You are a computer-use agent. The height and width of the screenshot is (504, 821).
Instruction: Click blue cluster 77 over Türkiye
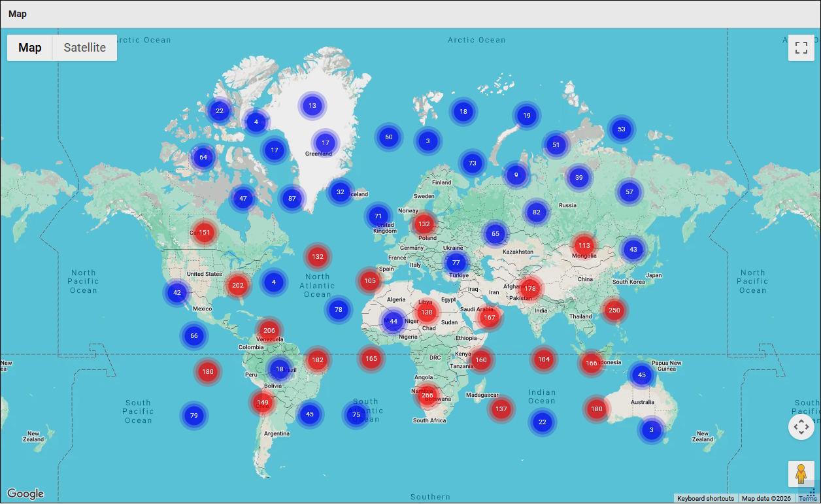[456, 263]
